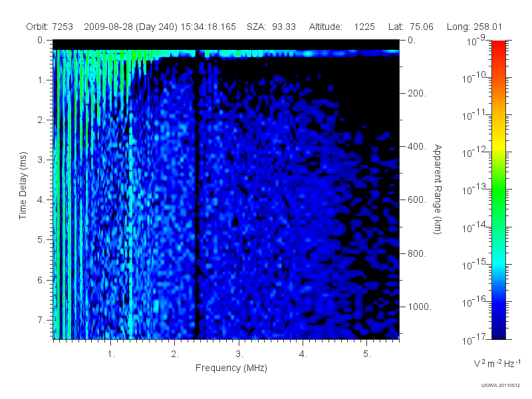Click the Orbit: 7253 header text
Image resolution: width=532 pixels, height=399 pixels.
[49, 27]
